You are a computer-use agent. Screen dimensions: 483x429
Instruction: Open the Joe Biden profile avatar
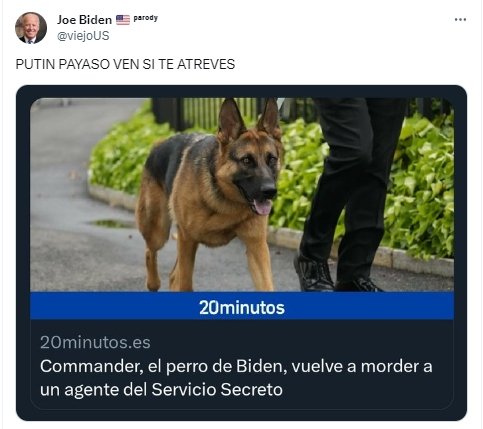31,28
